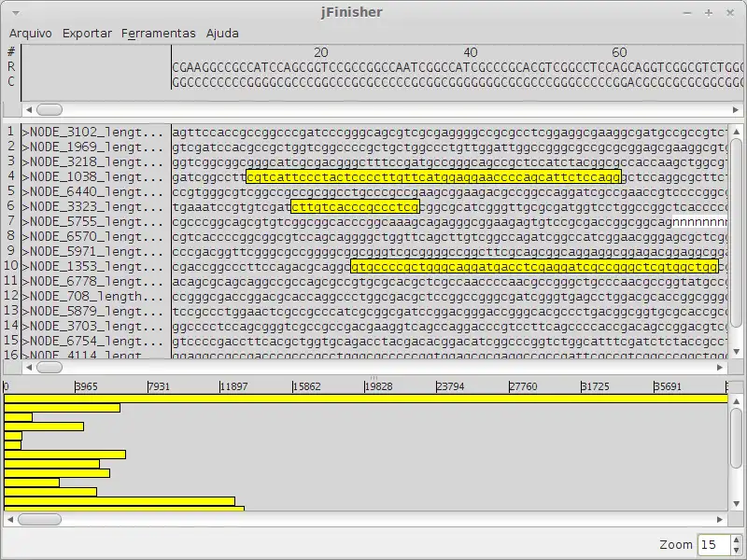Click right arrow of reference sequence scrollbar
Viewport: 747px width, 560px height.
click(x=735, y=110)
